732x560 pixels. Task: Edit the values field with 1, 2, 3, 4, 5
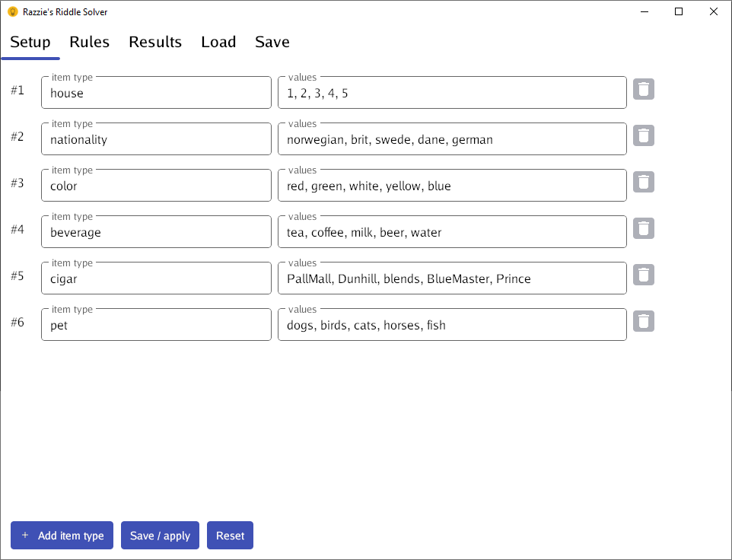(x=453, y=92)
